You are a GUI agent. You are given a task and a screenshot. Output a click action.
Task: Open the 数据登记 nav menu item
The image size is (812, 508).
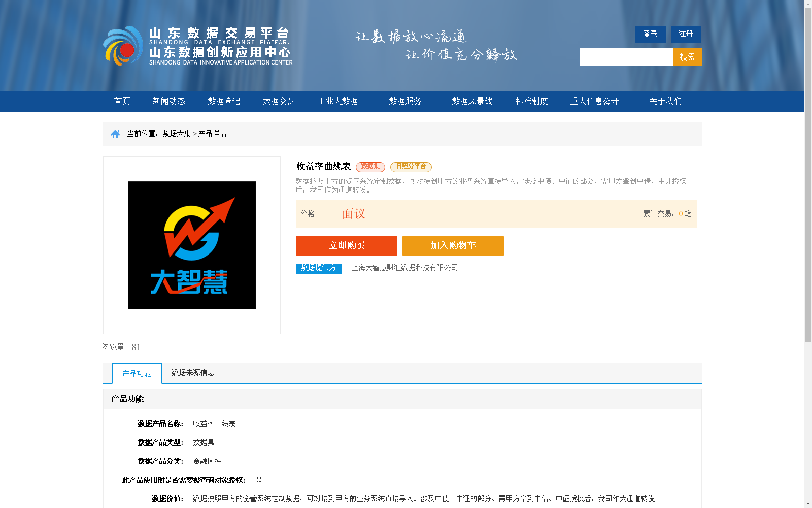224,102
